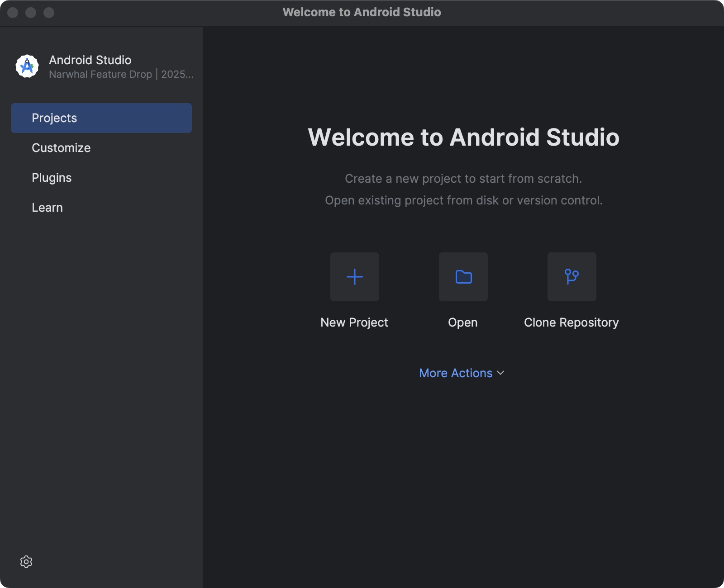Switch to the Plugins section
Screen dimensions: 724x588
[x=51, y=177]
